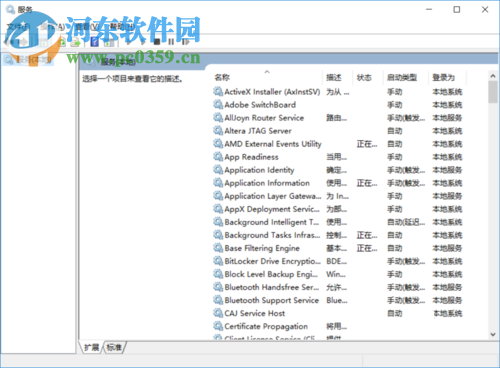Click the gear icon beside Bluetooth Support Service
The height and width of the screenshot is (368, 500).
[x=218, y=300]
